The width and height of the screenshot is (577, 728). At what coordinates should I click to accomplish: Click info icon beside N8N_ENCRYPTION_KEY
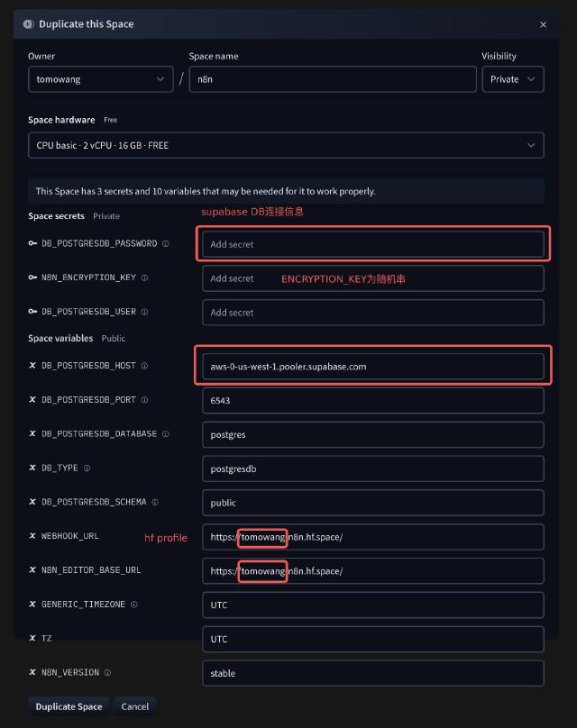pyautogui.click(x=144, y=278)
